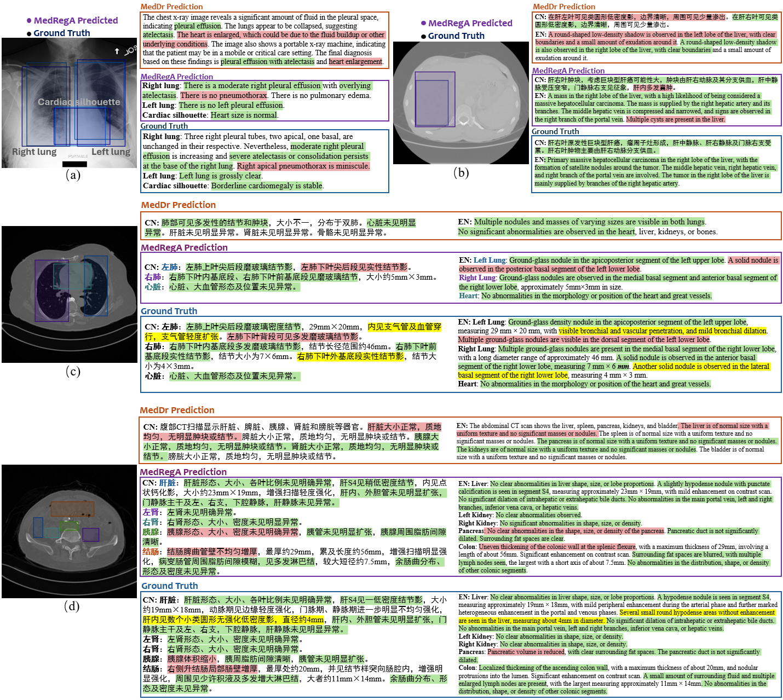Click the Cardiac silhouette label on the X-ray image

coord(79,102)
